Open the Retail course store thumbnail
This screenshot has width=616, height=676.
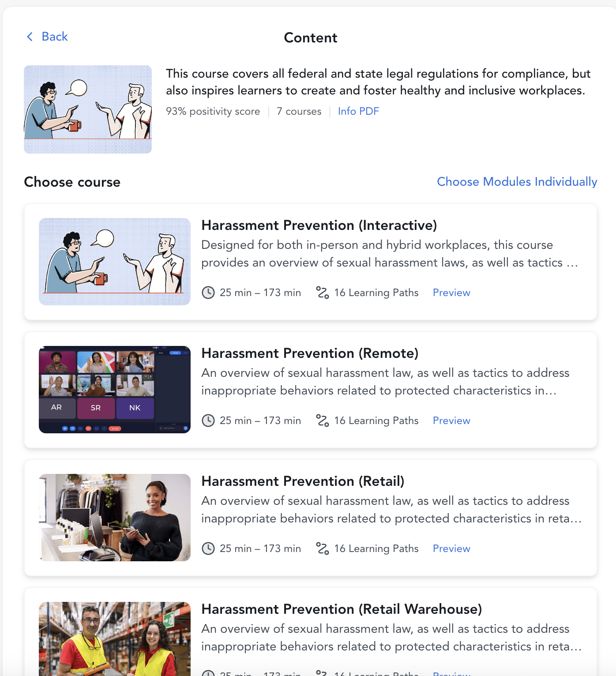[115, 518]
